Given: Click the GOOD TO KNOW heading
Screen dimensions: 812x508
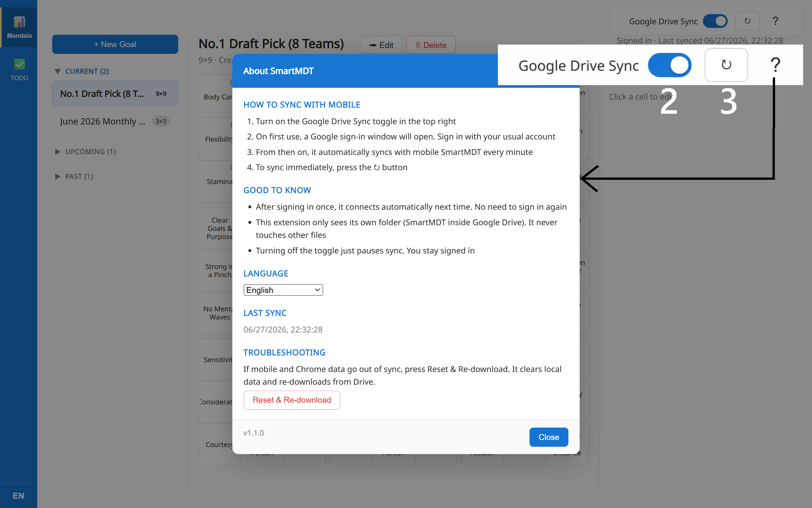Looking at the screenshot, I should [277, 190].
